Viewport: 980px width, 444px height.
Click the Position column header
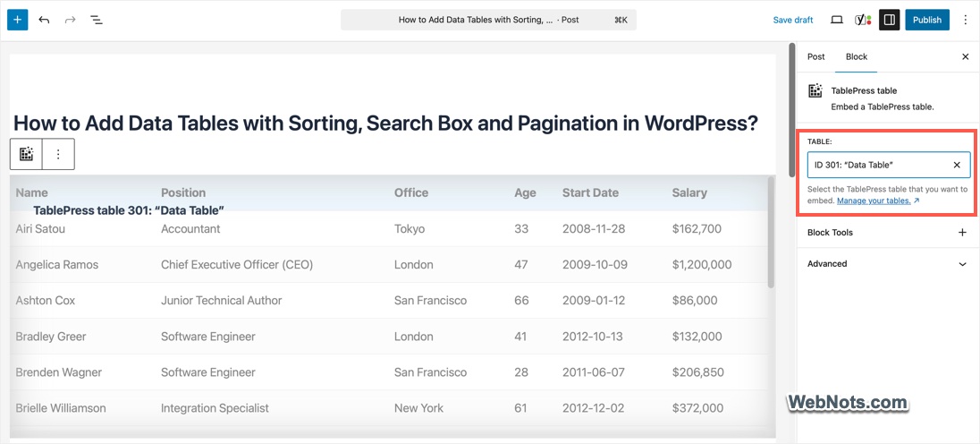[x=183, y=192]
